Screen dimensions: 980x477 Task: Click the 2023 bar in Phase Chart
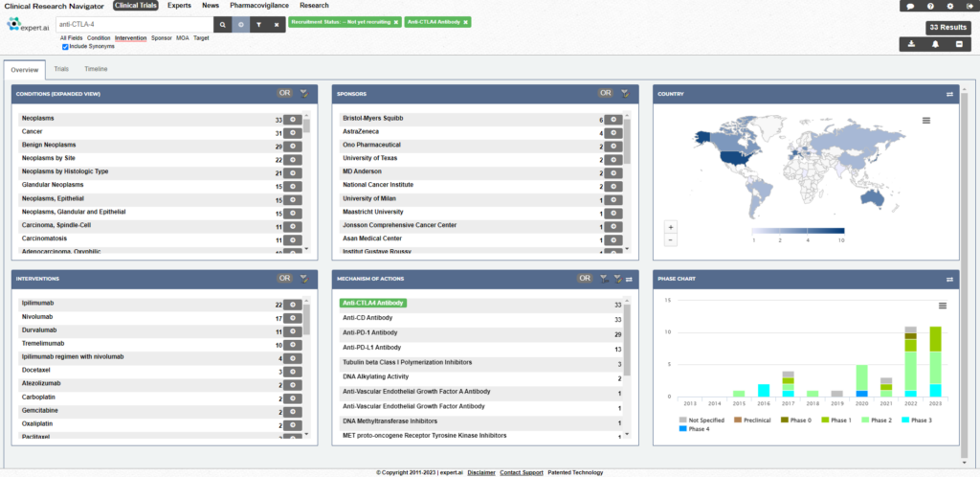click(x=935, y=361)
